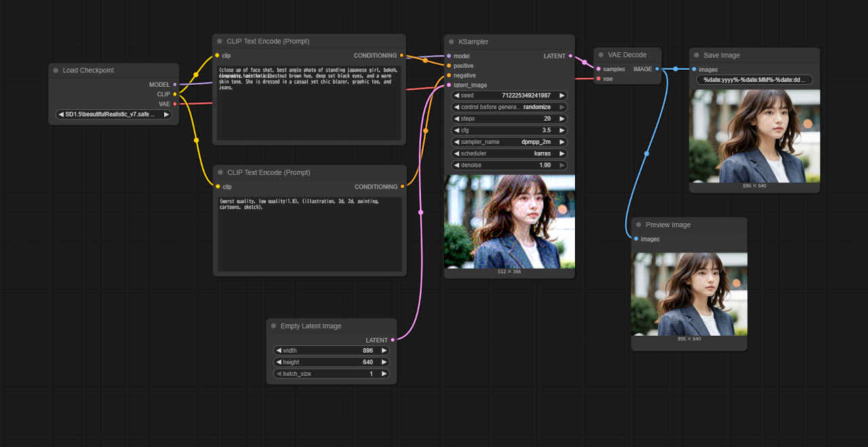This screenshot has height=447, width=868.
Task: Click the Empty Latent Image title dot
Action: click(273, 326)
